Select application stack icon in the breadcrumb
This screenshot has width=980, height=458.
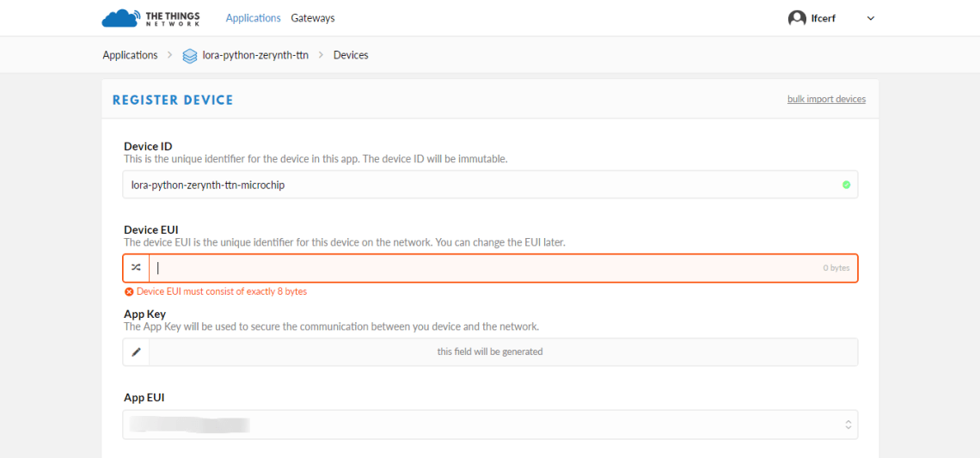tap(190, 56)
